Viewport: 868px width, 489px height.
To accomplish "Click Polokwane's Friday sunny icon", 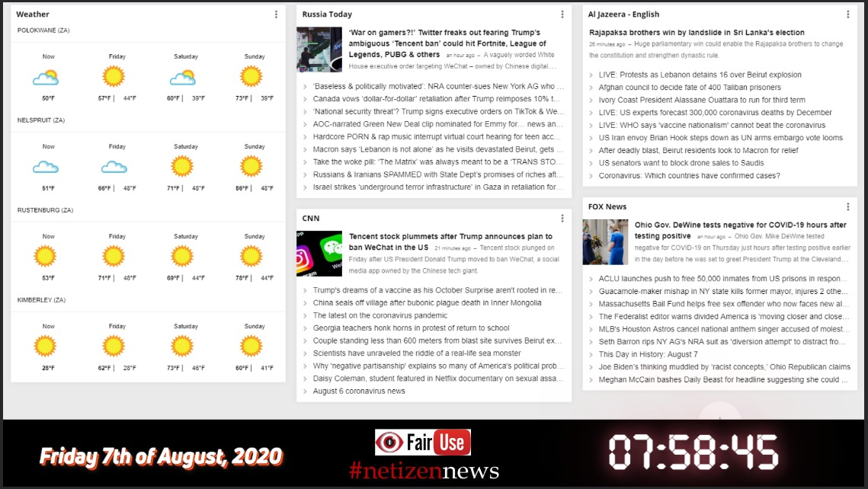I will (x=114, y=76).
